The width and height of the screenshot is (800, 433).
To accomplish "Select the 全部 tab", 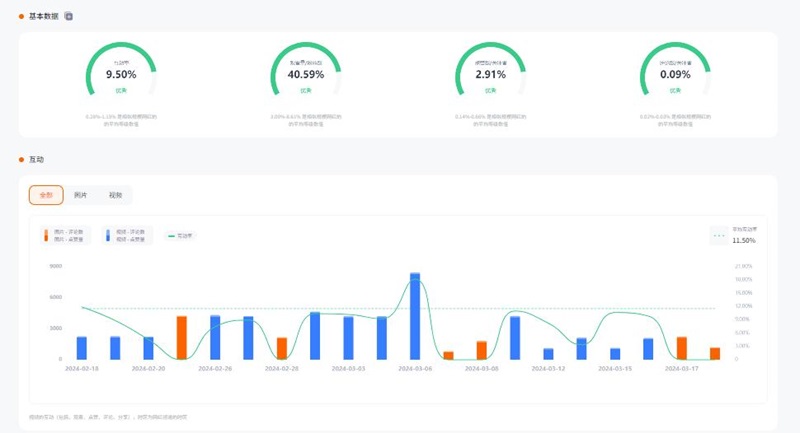I will coord(46,195).
